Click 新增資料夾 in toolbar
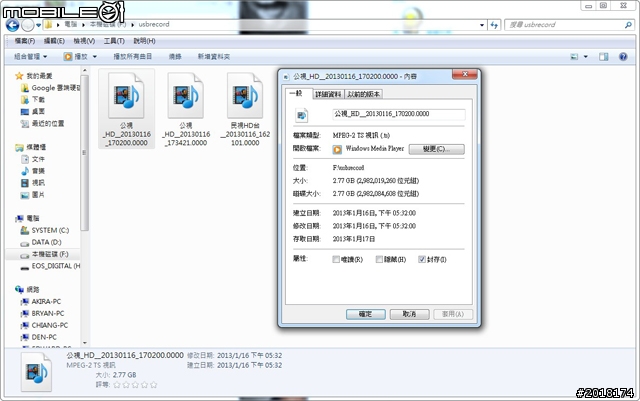The height and width of the screenshot is (401, 640). (x=213, y=56)
